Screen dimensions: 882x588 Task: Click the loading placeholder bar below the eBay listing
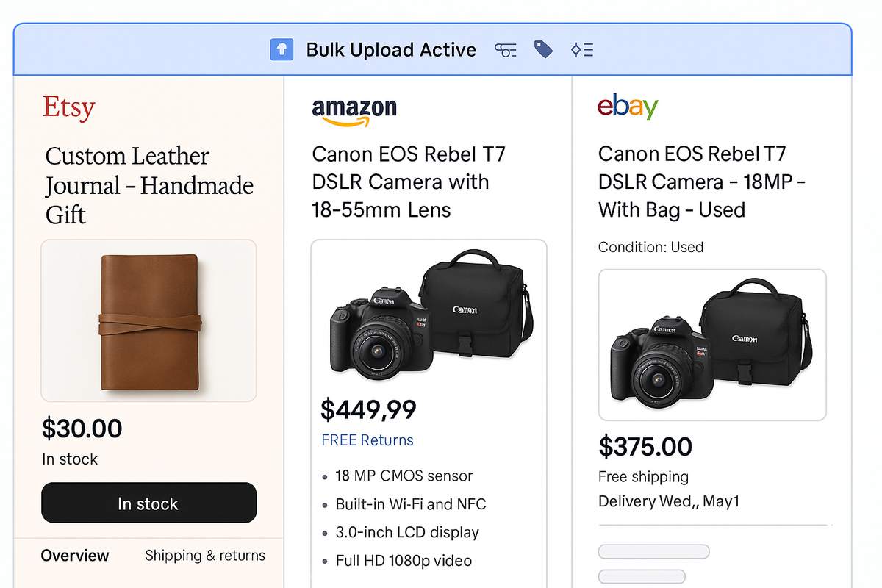tap(653, 551)
